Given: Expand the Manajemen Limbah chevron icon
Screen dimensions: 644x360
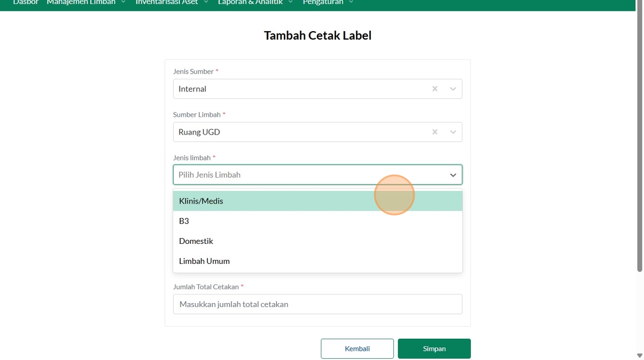Looking at the screenshot, I should point(123,2).
